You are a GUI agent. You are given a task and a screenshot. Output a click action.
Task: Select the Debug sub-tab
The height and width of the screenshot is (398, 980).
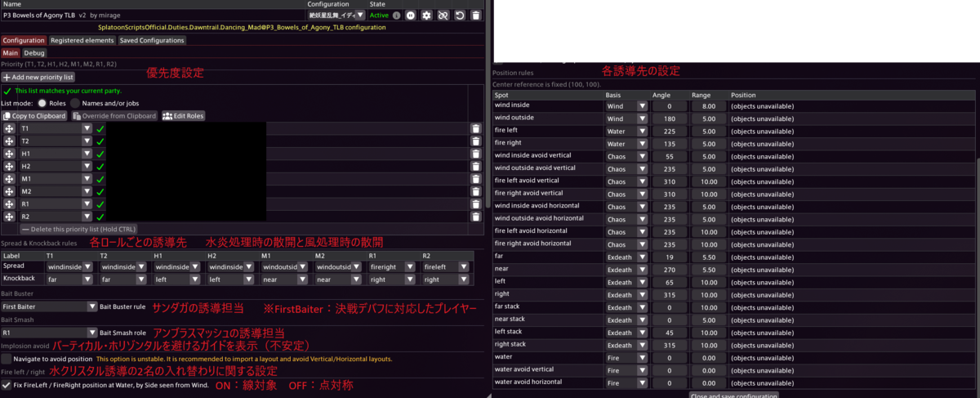pyautogui.click(x=34, y=52)
